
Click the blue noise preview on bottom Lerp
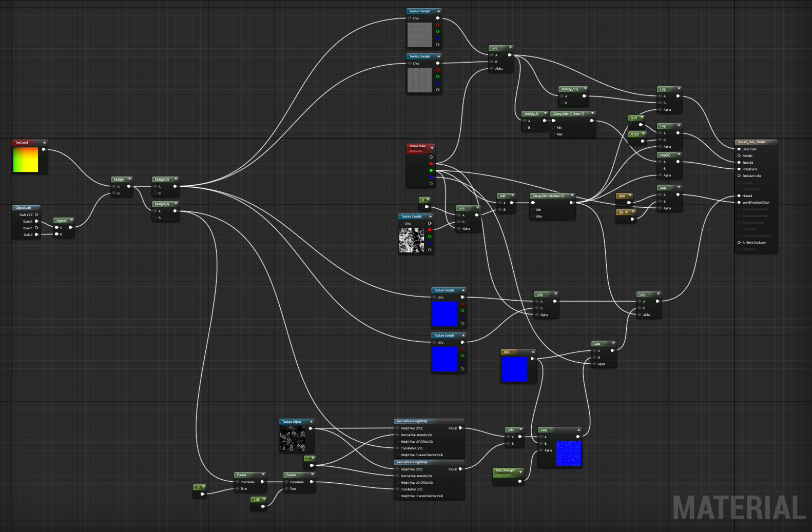568,453
